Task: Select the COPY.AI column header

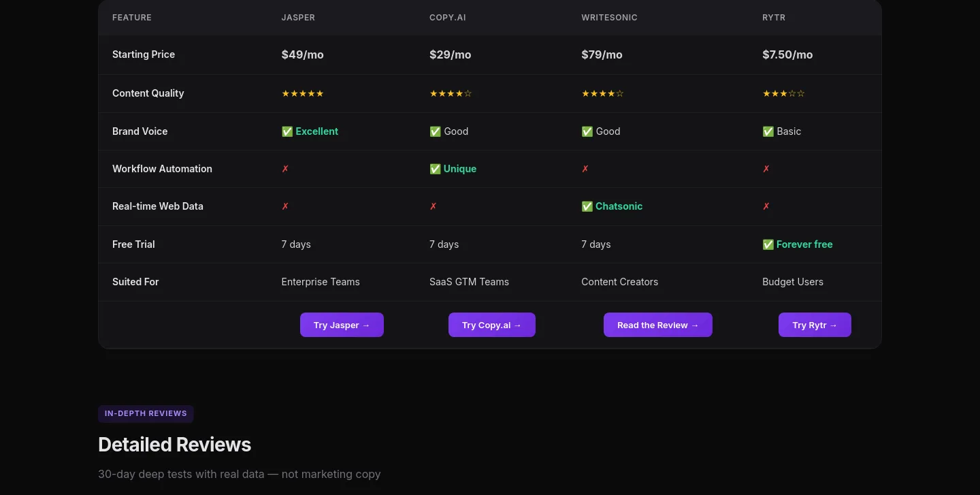Action: click(448, 18)
